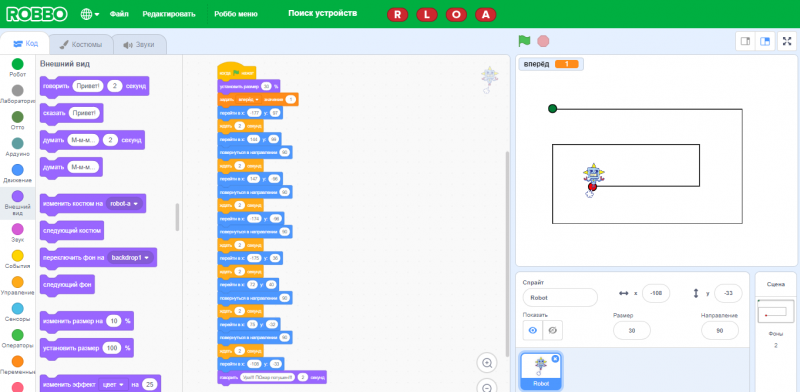The image size is (800, 392).
Task: Select the События block category
Action: tap(17, 259)
